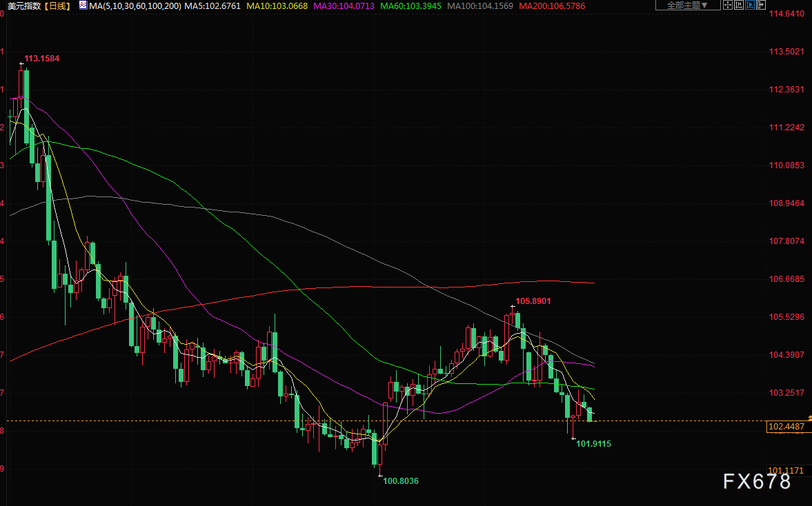
Task: Select the MA10:103.0668 legend value
Action: pos(277,6)
